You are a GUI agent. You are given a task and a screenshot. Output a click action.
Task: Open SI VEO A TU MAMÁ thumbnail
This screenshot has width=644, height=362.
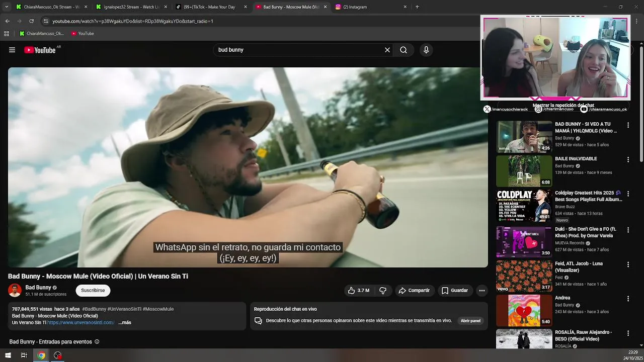coord(524,136)
